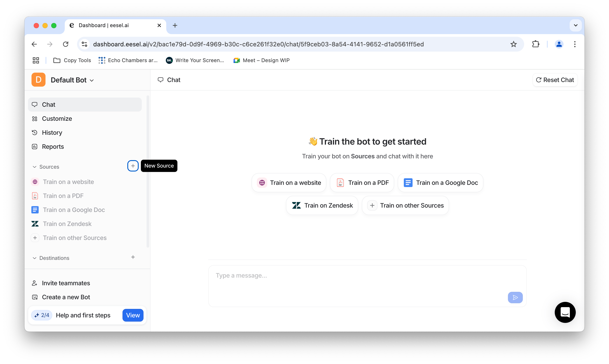Click the Chat icon in sidebar
609x364 pixels.
35,104
